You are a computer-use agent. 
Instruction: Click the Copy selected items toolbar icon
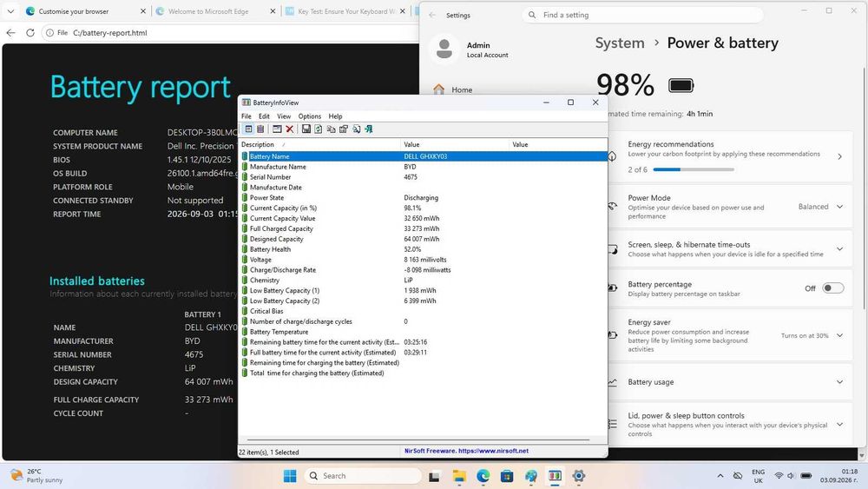tap(331, 129)
